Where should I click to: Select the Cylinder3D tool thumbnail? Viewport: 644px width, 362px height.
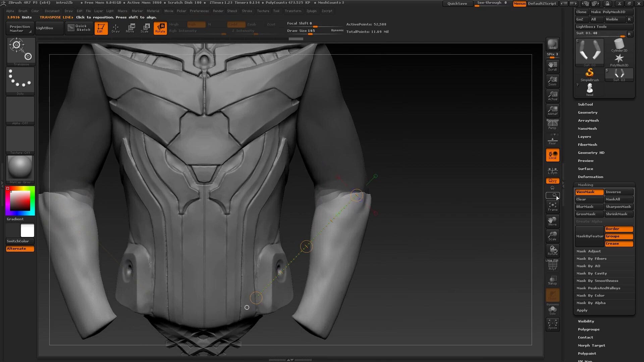[x=619, y=45]
